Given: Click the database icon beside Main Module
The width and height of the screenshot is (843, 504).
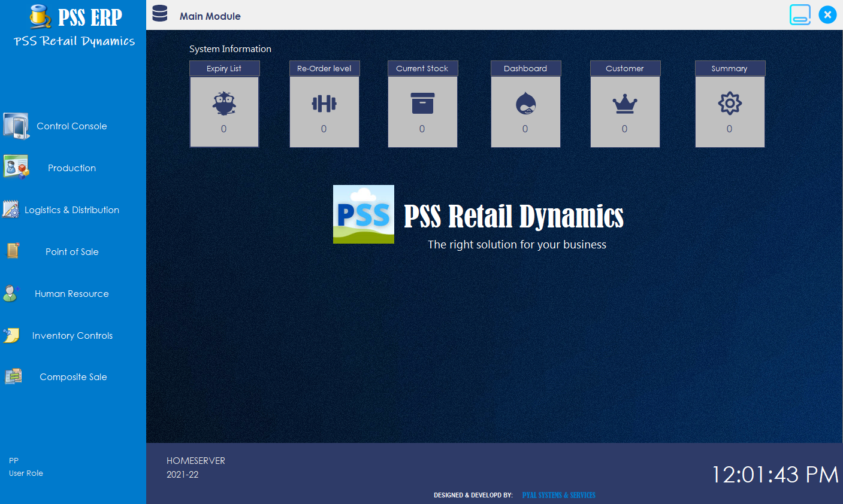Looking at the screenshot, I should (x=159, y=14).
